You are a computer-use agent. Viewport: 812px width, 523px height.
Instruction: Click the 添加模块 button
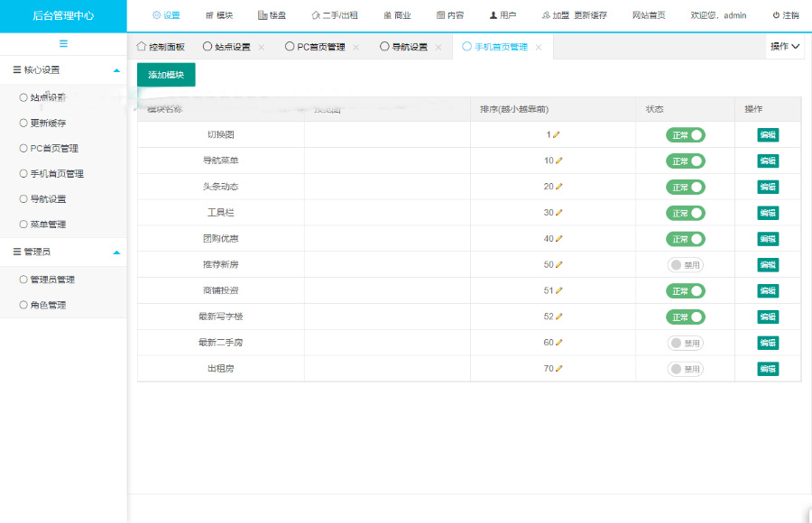click(166, 75)
